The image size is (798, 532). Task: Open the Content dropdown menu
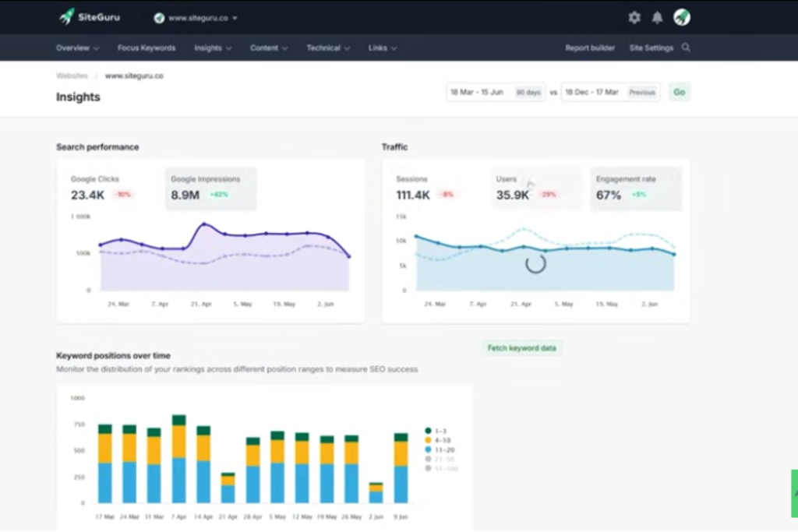[269, 48]
